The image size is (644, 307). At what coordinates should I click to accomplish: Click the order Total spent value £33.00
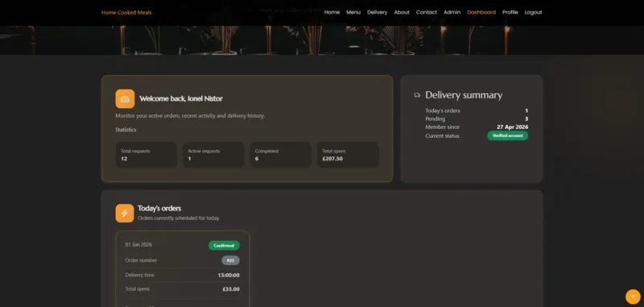pyautogui.click(x=231, y=289)
